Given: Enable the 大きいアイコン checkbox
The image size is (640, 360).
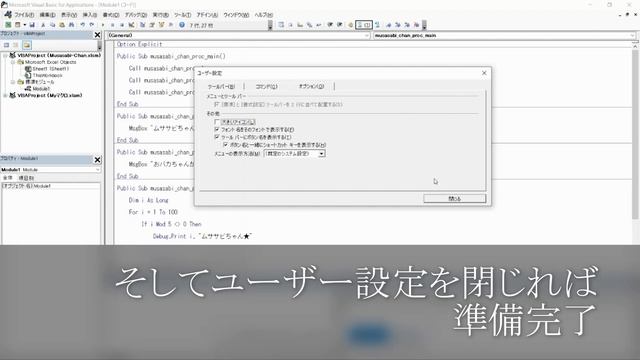Looking at the screenshot, I should click(x=217, y=122).
